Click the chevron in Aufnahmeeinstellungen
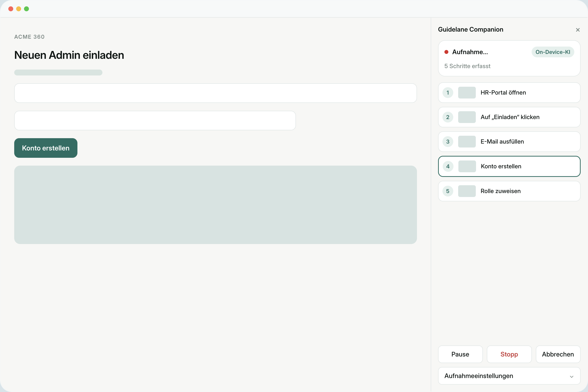Viewport: 588px width, 392px height. [572, 377]
